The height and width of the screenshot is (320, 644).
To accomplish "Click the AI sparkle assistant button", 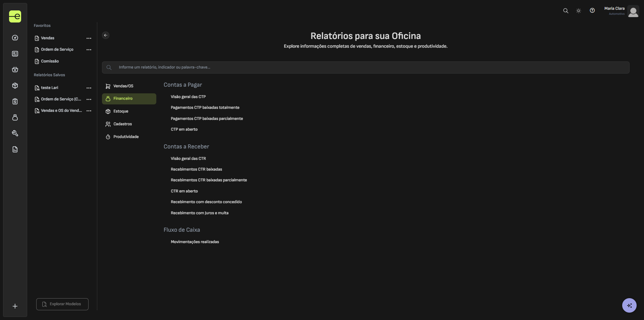I will click(x=629, y=306).
